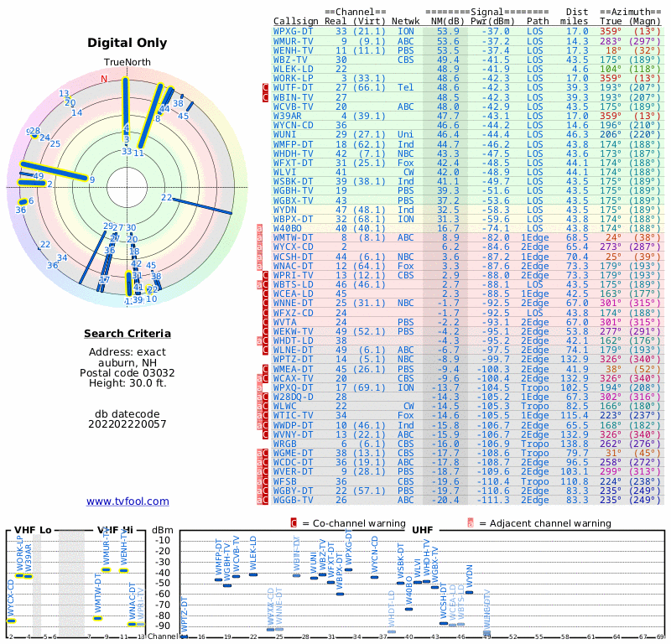Select WFSB callsign in the table
Viewport: 671px width, 644px height.
click(x=284, y=481)
